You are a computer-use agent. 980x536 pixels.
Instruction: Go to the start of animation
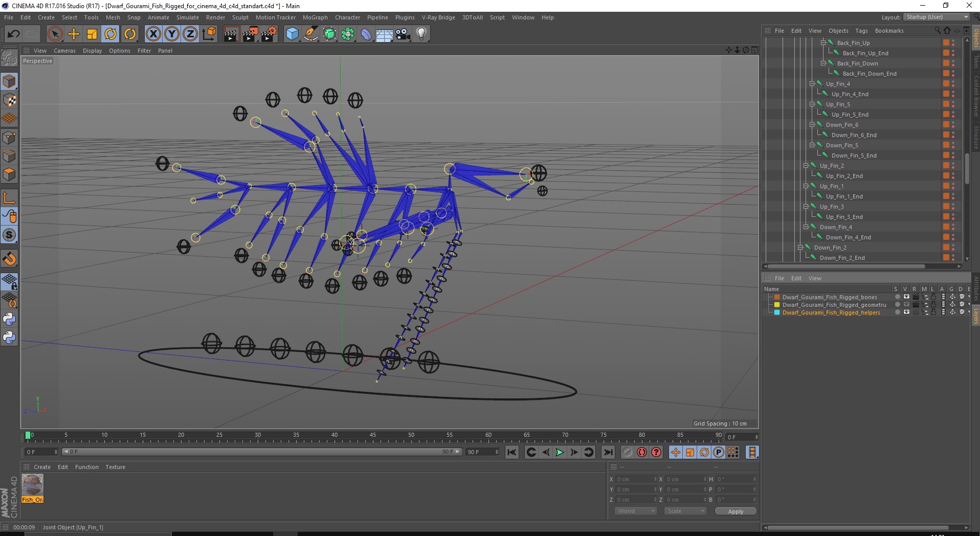(512, 452)
